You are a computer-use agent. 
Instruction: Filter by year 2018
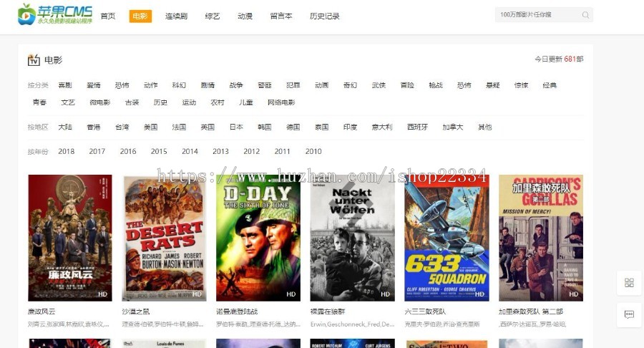point(66,151)
